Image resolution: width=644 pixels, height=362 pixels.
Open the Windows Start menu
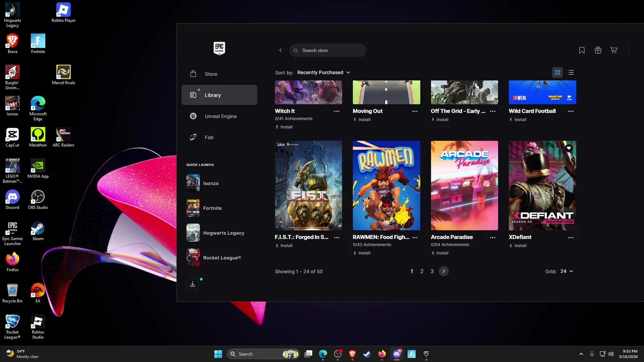[218, 354]
